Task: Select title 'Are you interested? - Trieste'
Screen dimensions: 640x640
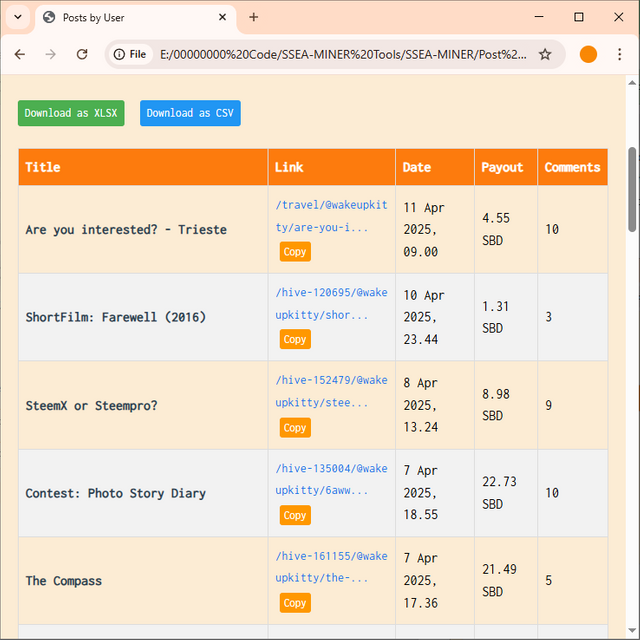Action: tap(126, 230)
